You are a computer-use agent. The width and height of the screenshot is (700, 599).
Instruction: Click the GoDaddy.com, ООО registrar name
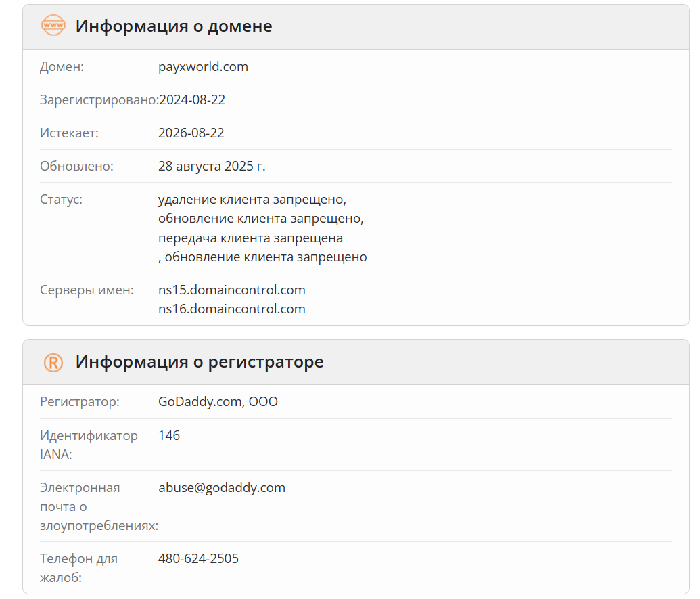click(x=218, y=402)
